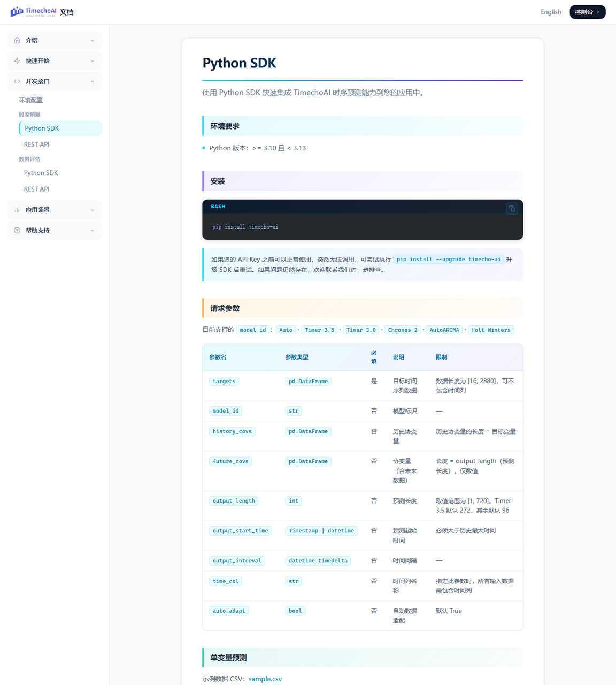Click the 快速开始 sidebar label
Screen dimensions: 616x685
pos(37,61)
